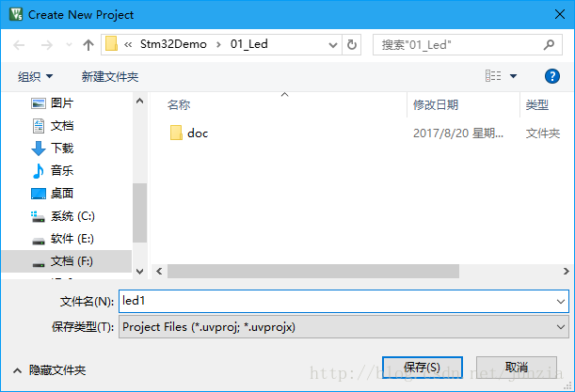The width and height of the screenshot is (575, 392).
Task: Expand the address path dropdown
Action: (x=332, y=45)
